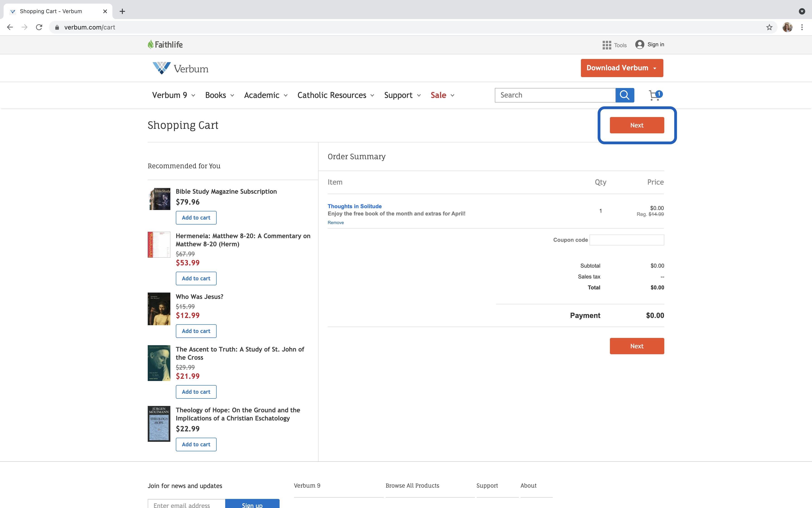Viewport: 812px width, 508px height.
Task: Click the top Next button
Action: click(636, 125)
